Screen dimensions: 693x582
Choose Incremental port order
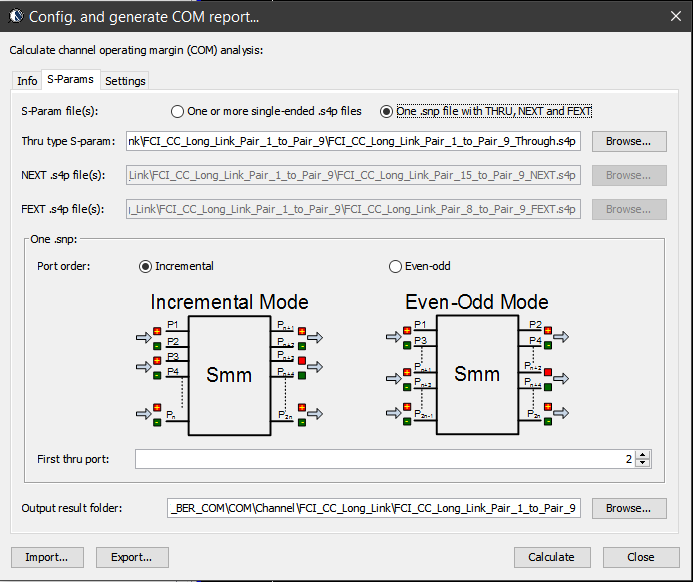(146, 266)
